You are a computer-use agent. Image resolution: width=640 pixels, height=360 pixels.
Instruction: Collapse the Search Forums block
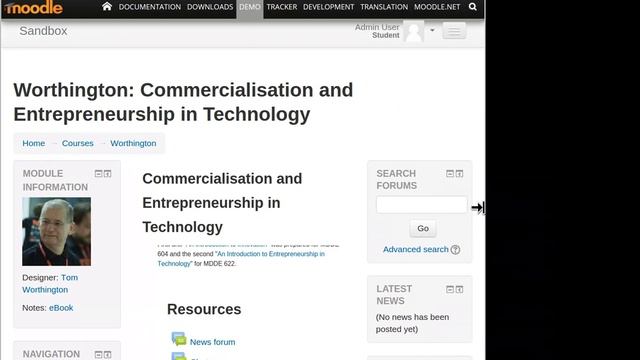tap(450, 173)
